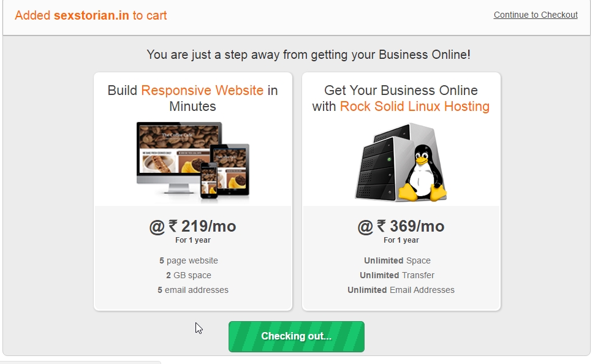Select the Unlimited Transfer feature
Image resolution: width=595 pixels, height=364 pixels.
(397, 275)
